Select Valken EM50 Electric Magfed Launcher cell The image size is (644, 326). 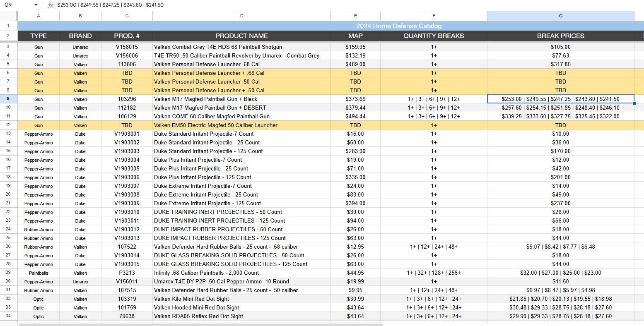pyautogui.click(x=241, y=125)
